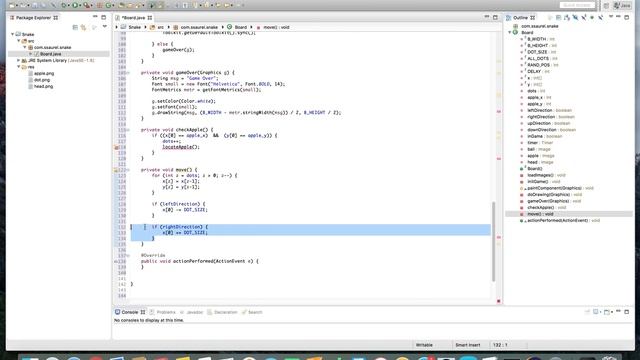Image resolution: width=640 pixels, height=360 pixels.
Task: Switch to the Board.java editor tab
Action: pyautogui.click(x=133, y=18)
